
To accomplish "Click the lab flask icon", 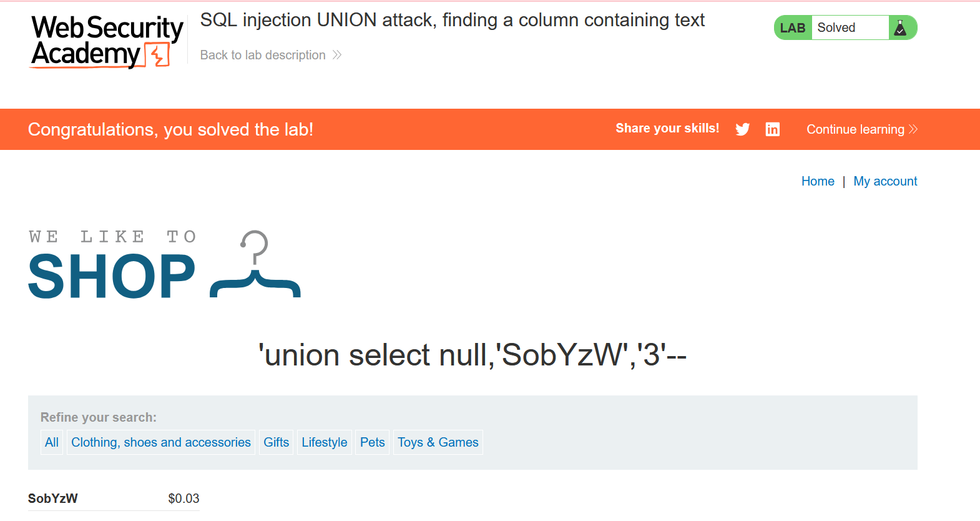I will [x=900, y=28].
